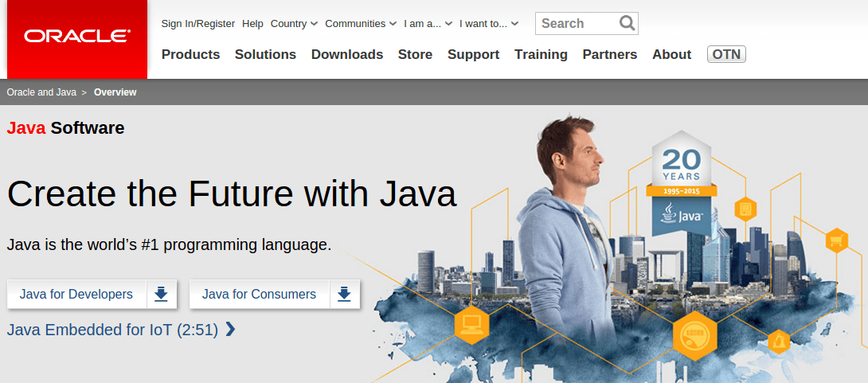This screenshot has height=383, width=868.
Task: Open the Partners menu
Action: coord(609,54)
